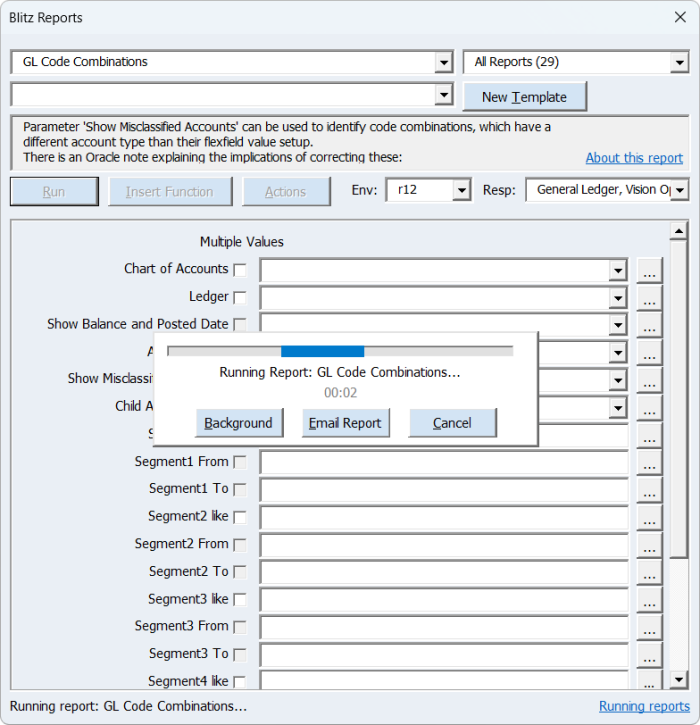
Task: Click the Segment1 From input field
Action: click(444, 463)
